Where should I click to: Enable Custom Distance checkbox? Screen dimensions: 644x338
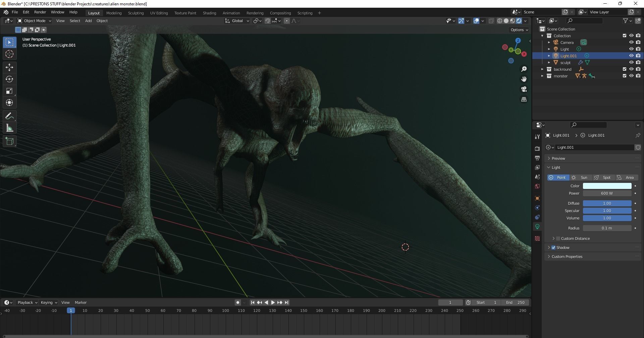[558, 239]
